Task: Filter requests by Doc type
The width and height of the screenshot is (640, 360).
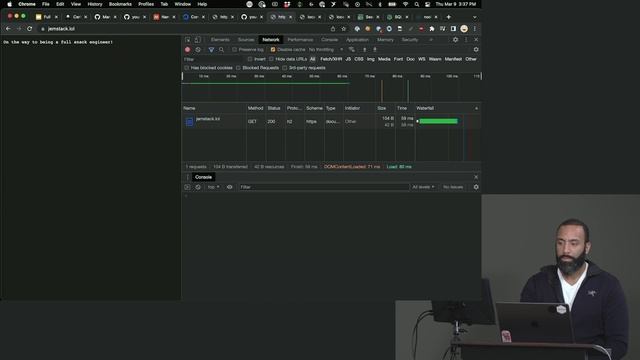Action: (x=411, y=59)
